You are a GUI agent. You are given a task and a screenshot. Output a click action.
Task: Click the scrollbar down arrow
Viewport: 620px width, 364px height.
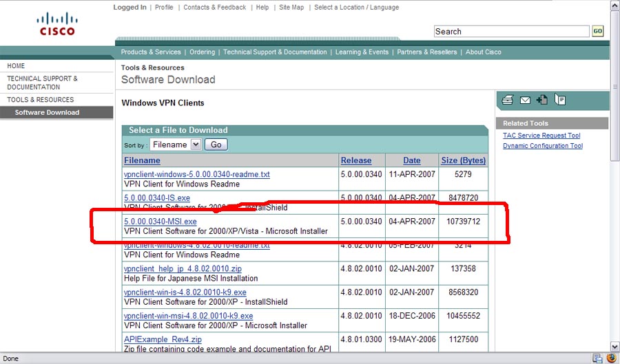pyautogui.click(x=615, y=347)
